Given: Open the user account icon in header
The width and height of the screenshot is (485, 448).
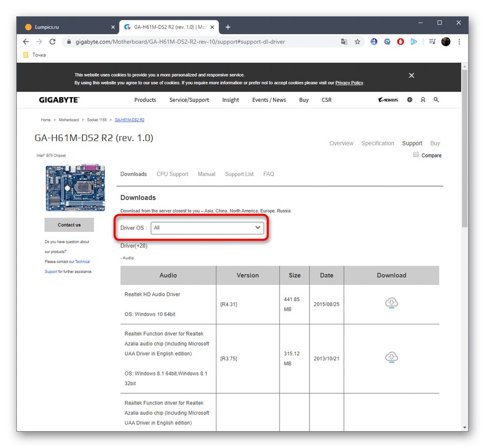Looking at the screenshot, I should pyautogui.click(x=423, y=100).
